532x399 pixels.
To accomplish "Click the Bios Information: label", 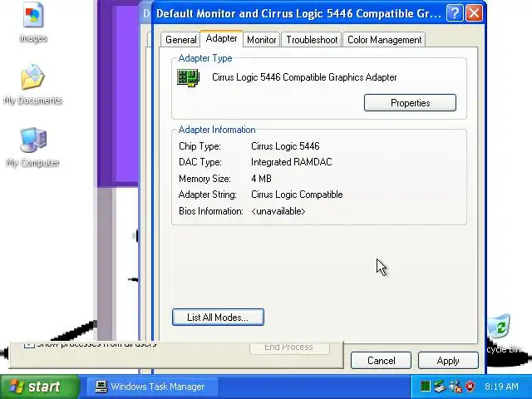I will pyautogui.click(x=211, y=211).
